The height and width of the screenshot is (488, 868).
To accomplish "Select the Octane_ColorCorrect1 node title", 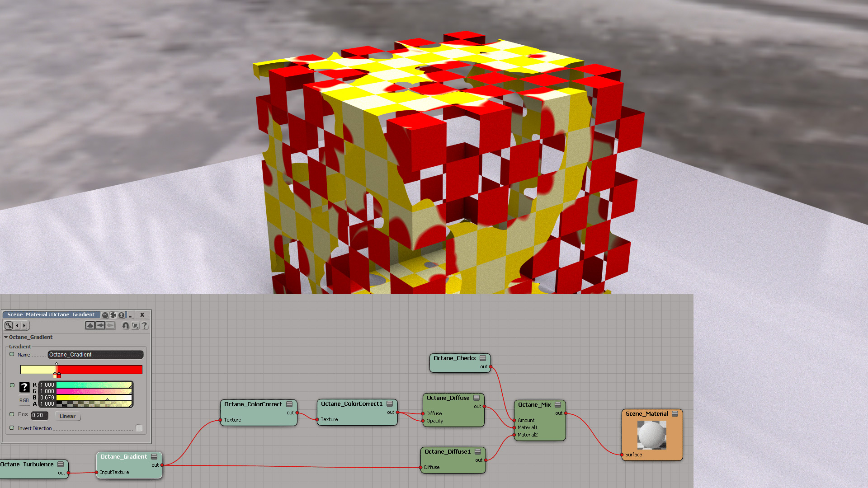I will (351, 404).
